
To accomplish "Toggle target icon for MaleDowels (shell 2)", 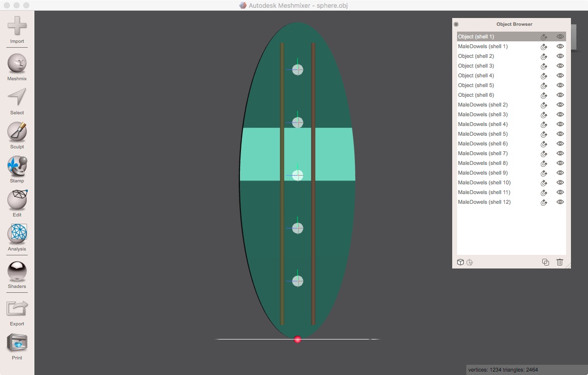I will pyautogui.click(x=544, y=105).
